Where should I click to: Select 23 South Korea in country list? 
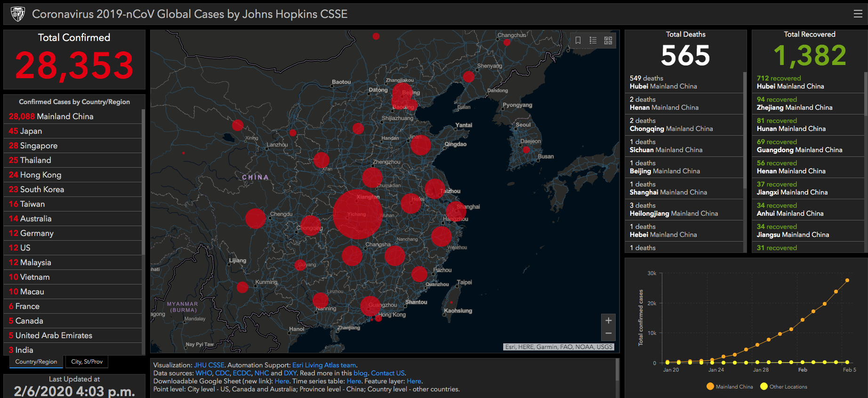pyautogui.click(x=72, y=189)
